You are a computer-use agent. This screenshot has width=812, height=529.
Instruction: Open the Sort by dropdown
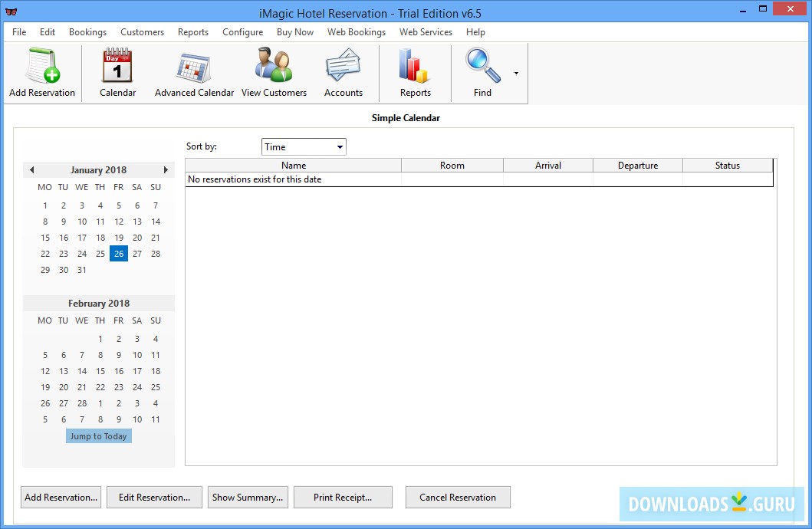click(303, 146)
